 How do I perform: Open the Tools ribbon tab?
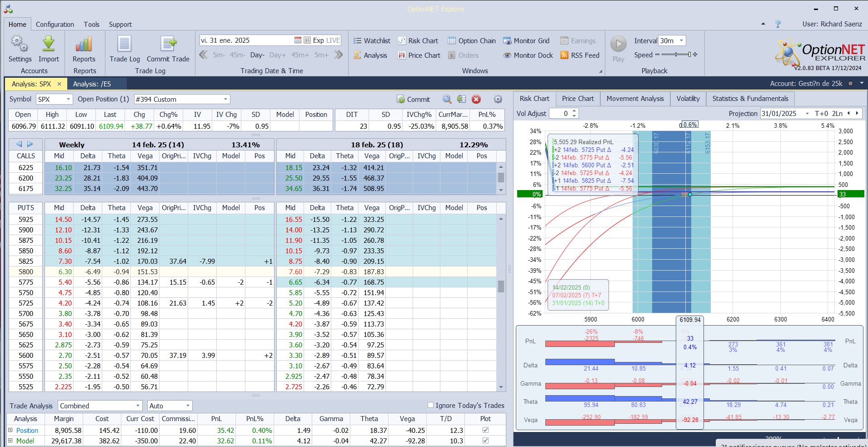tap(91, 25)
